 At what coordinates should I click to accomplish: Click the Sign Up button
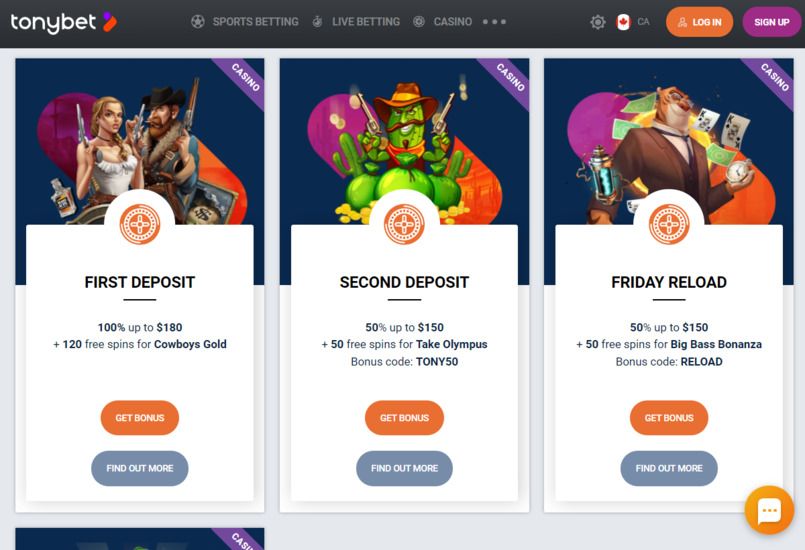coord(772,22)
